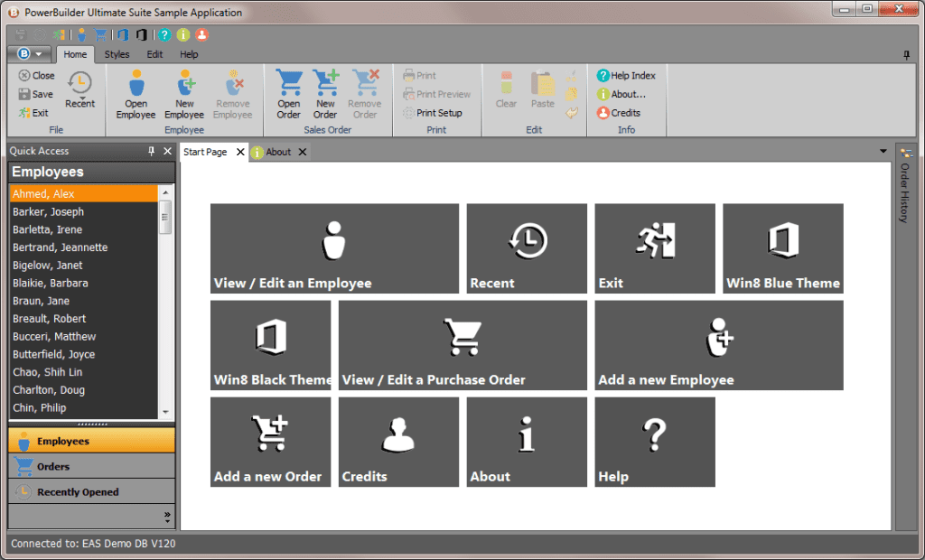Click the Recent icon in the File group
Viewport: 925px width, 560px height.
pos(79,90)
